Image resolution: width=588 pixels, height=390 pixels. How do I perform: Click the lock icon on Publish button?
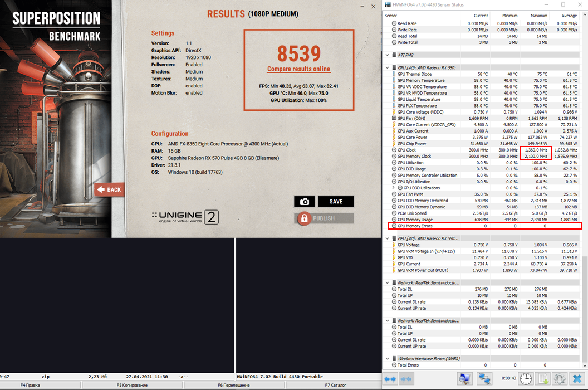coord(304,218)
